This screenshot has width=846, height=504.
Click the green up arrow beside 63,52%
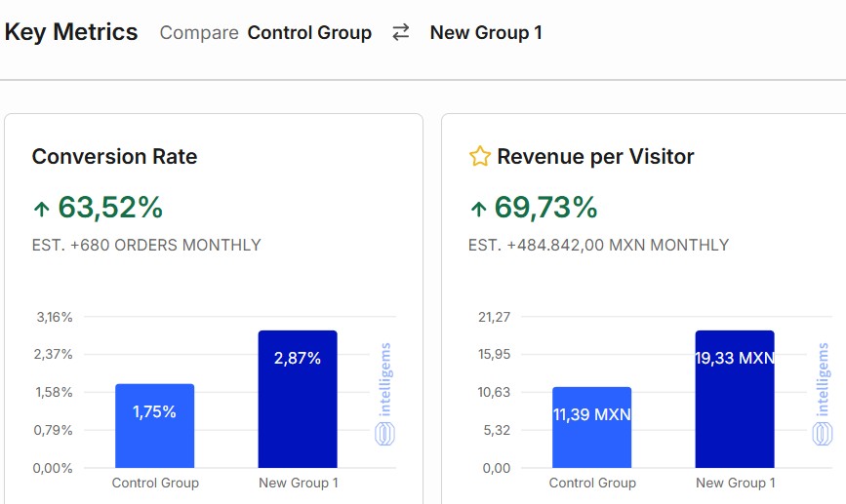(41, 208)
